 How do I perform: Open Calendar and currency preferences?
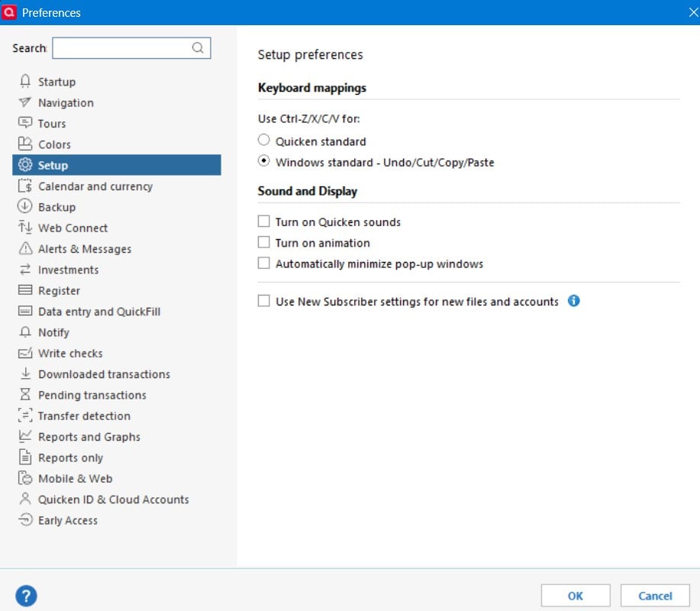[117, 186]
